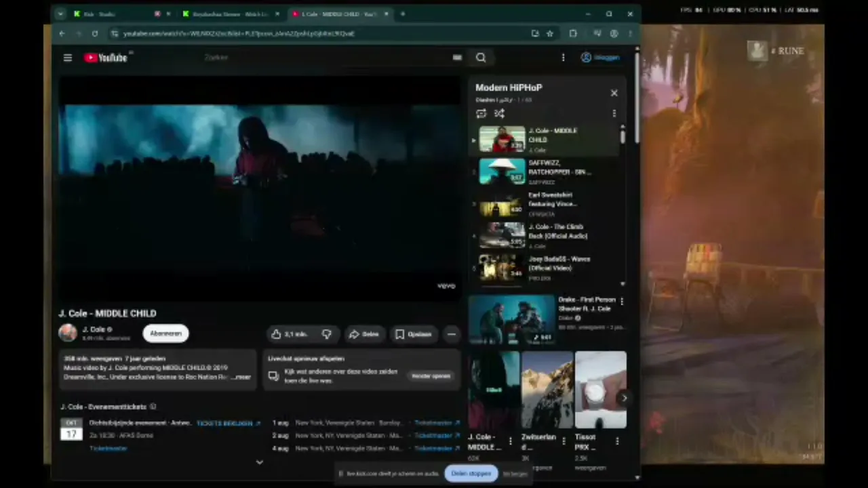Open more actions three-dot button under video

pyautogui.click(x=452, y=334)
